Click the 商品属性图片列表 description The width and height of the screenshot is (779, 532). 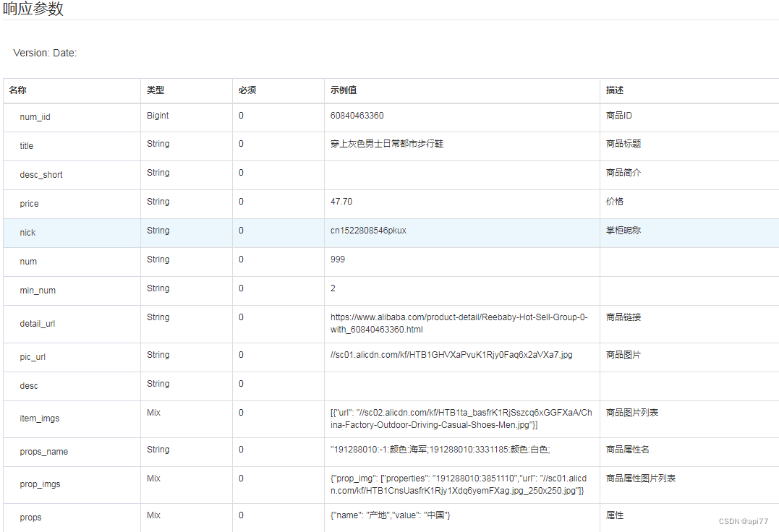640,479
